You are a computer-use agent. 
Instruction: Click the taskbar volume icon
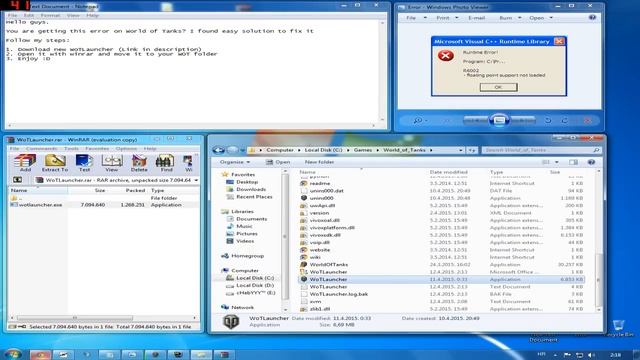[x=592, y=355]
